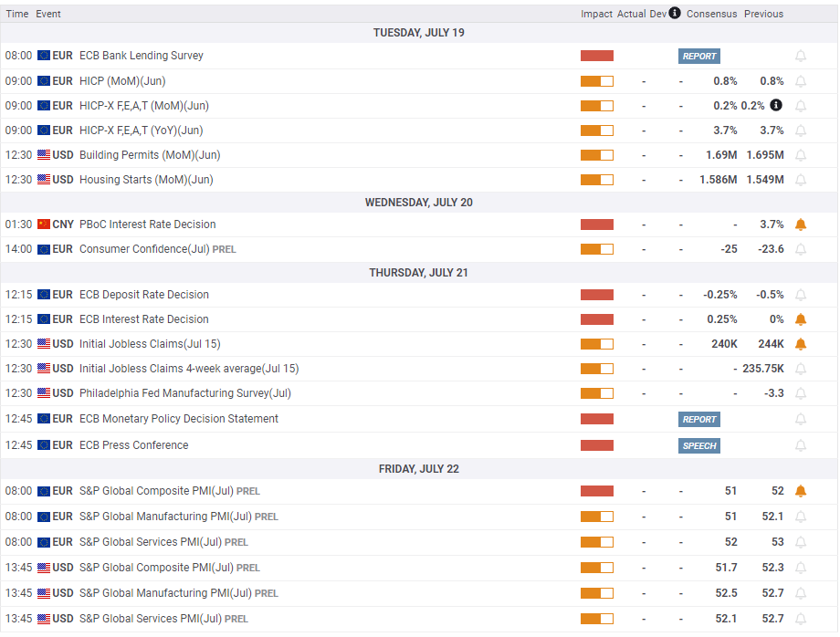Click the China flag on PBoC row
The height and width of the screenshot is (637, 840).
pyautogui.click(x=43, y=225)
